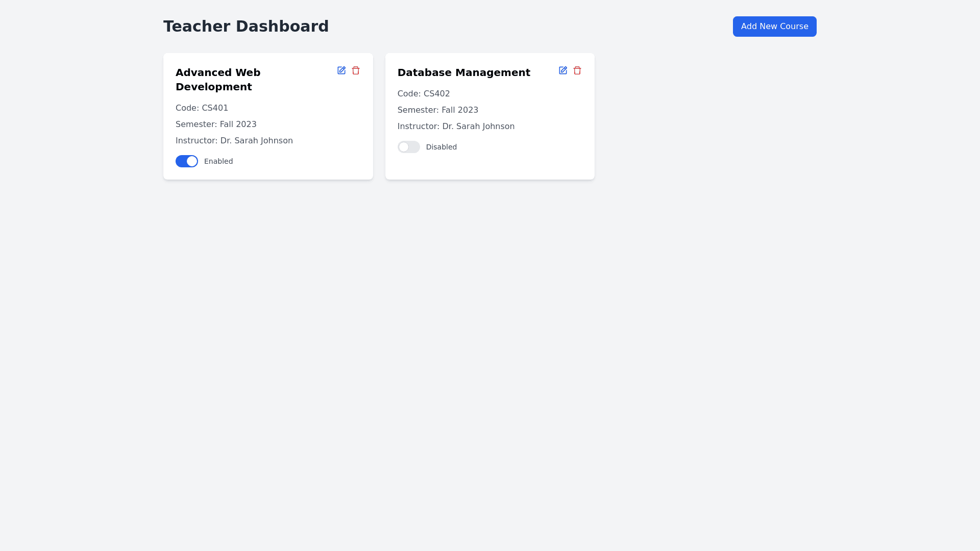This screenshot has height=551, width=980.
Task: Edit the Advanced Web Development course
Action: coord(341,70)
